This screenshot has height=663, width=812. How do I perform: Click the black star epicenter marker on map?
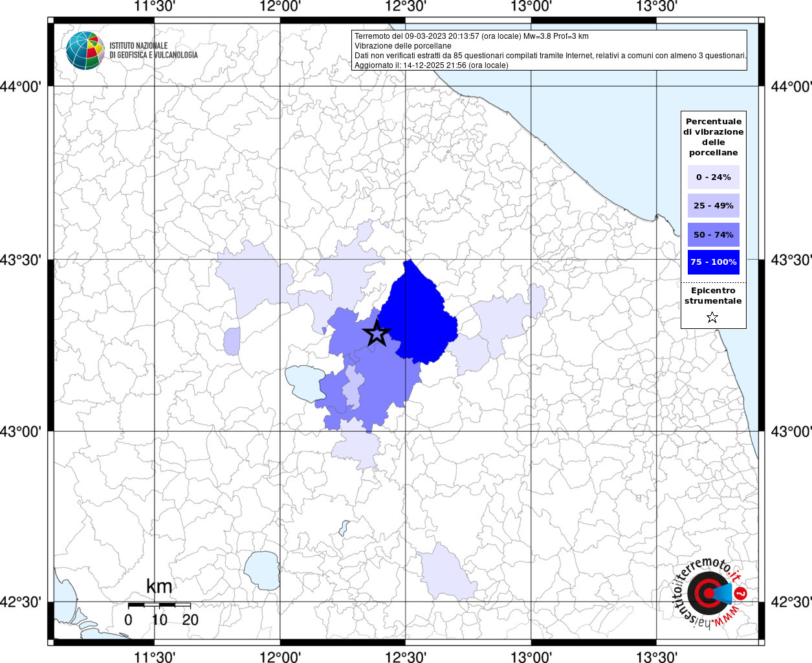377,334
